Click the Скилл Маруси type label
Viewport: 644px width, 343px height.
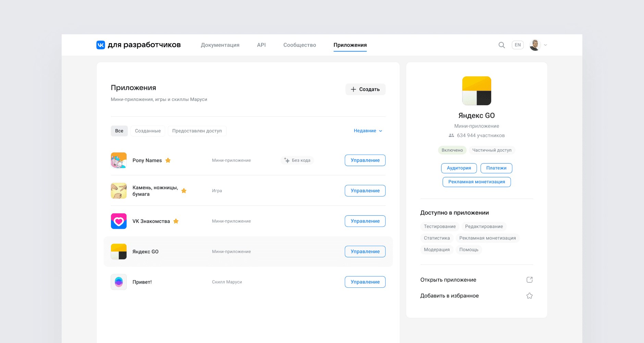tap(227, 282)
